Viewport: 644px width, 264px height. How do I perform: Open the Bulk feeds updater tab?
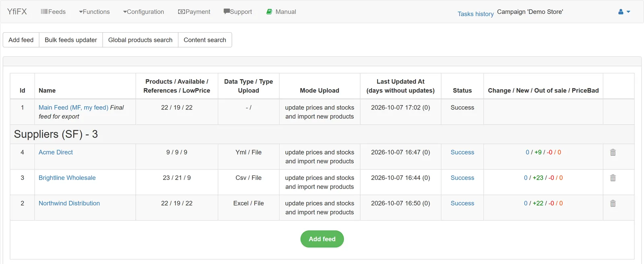71,40
